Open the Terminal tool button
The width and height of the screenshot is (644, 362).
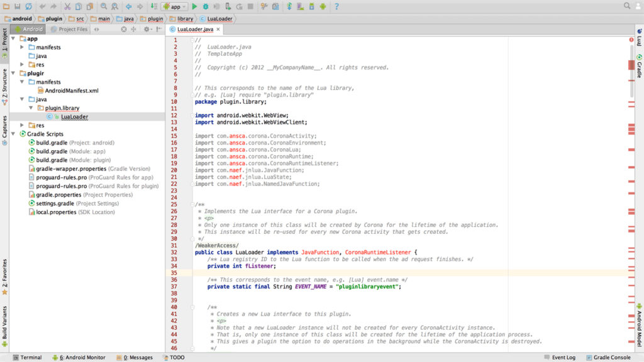[27, 357]
